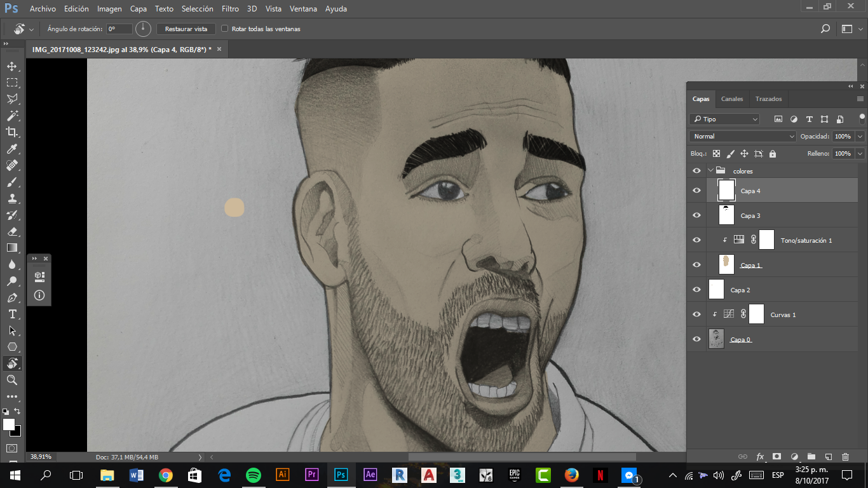Select the Polygon shape tool

[x=12, y=347]
